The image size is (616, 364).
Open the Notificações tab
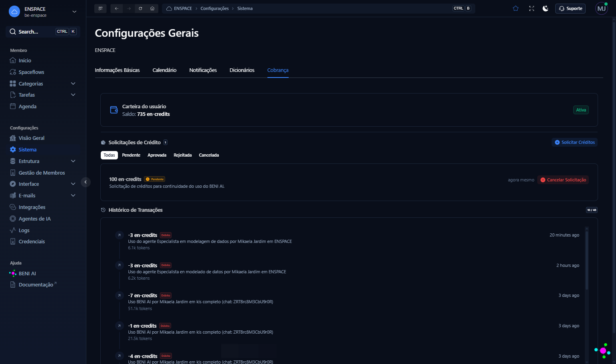point(203,70)
